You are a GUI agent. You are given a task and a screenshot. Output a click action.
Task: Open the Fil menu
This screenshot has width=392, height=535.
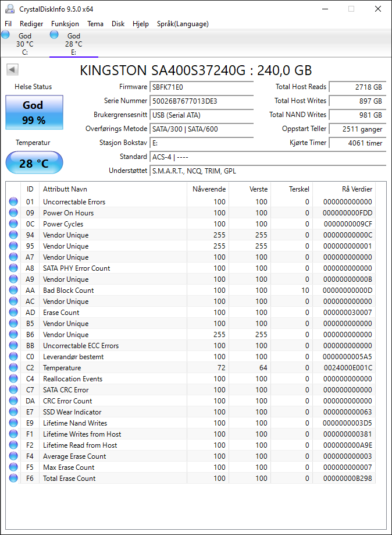coord(8,24)
